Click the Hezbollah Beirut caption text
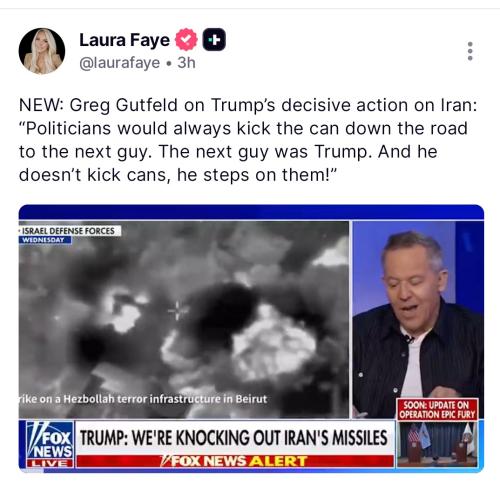The height and width of the screenshot is (489, 500). pos(143,399)
